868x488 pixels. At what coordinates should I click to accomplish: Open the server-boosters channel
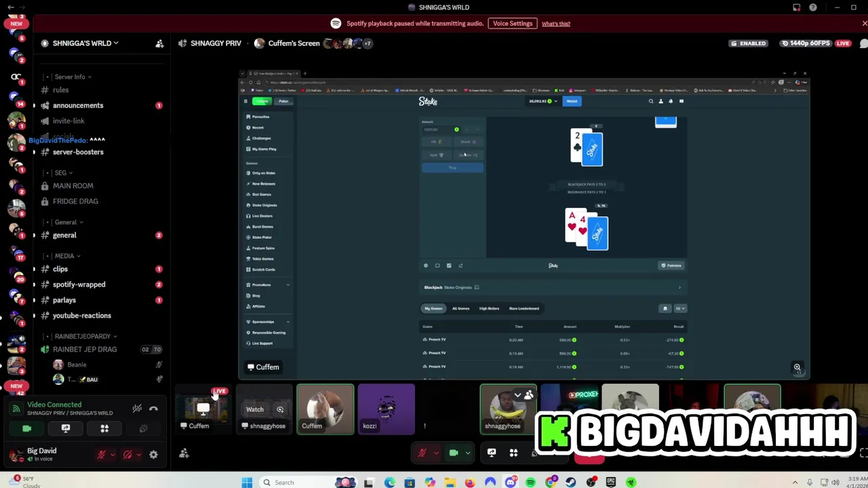tap(78, 152)
